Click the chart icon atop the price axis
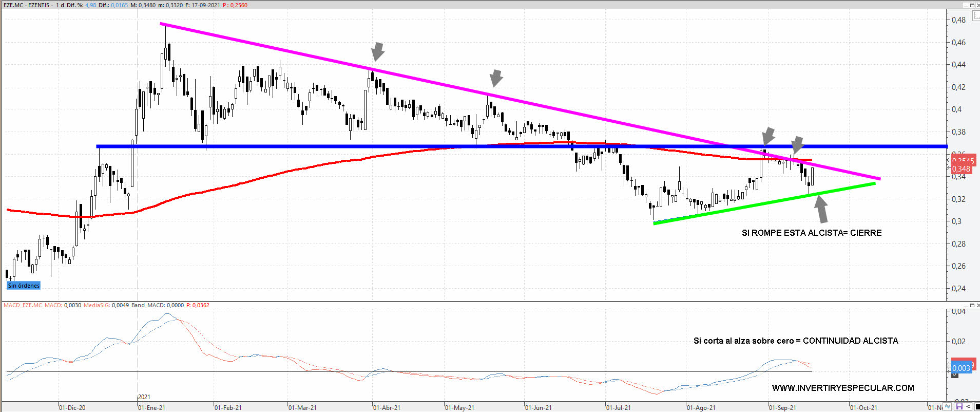Image resolution: width=980 pixels, height=412 pixels. [976, 16]
